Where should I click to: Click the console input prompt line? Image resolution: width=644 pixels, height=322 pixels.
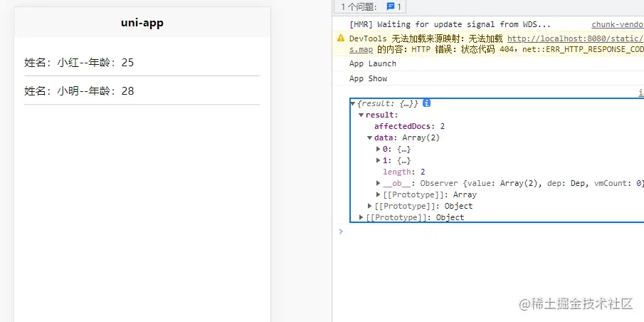[488, 231]
